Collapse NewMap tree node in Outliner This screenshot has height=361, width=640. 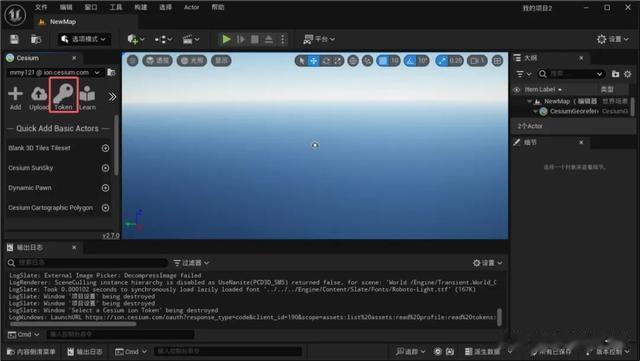[529, 101]
